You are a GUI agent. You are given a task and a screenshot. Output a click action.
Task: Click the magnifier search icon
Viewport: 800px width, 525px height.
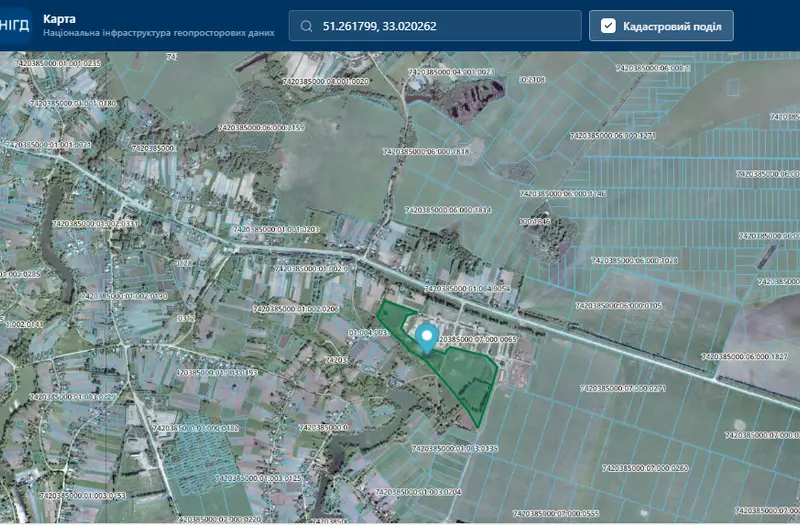coord(307,26)
